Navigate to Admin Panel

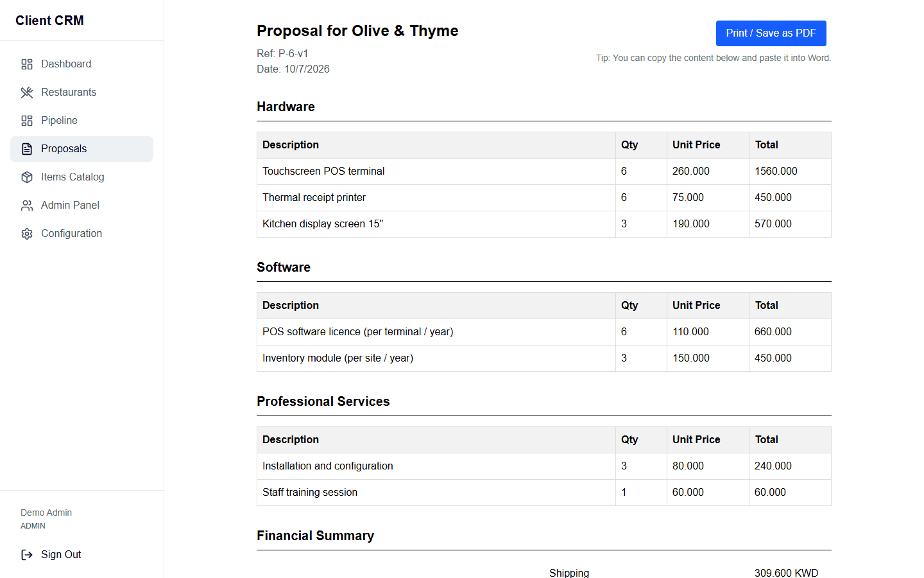click(x=81, y=206)
